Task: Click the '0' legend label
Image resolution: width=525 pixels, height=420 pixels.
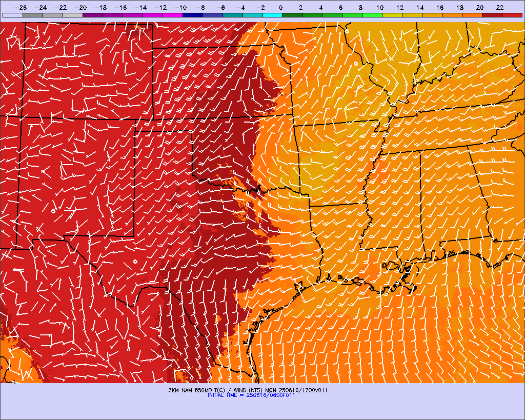Action: (280, 8)
